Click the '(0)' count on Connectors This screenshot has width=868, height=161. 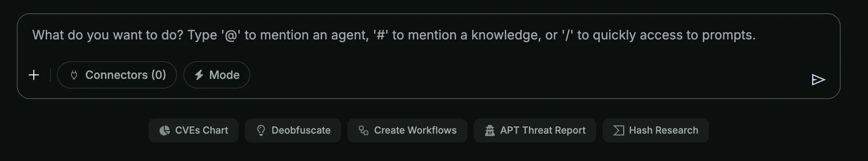(158, 75)
